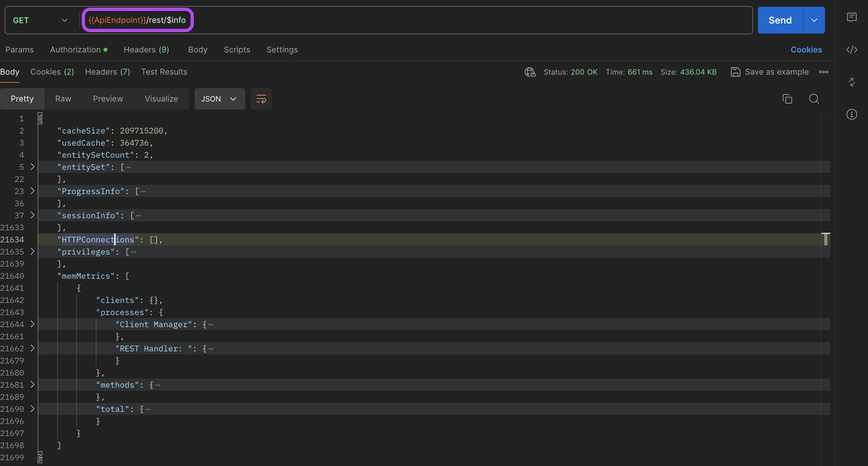Switch to the Params tab
This screenshot has width=868, height=466.
19,50
